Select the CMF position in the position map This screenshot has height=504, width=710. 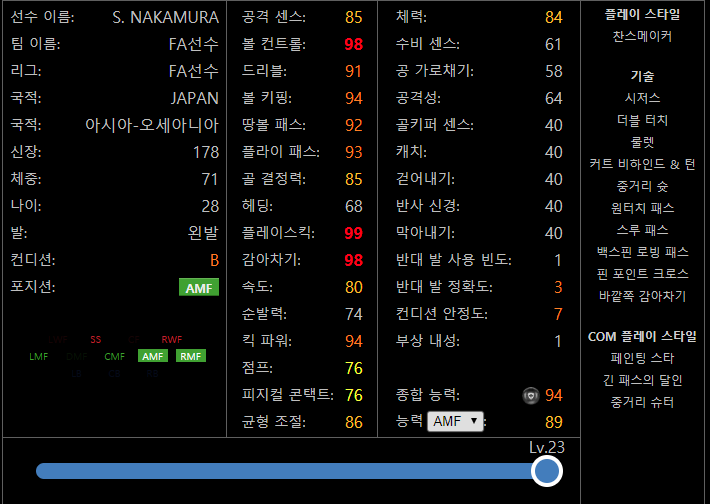115,357
